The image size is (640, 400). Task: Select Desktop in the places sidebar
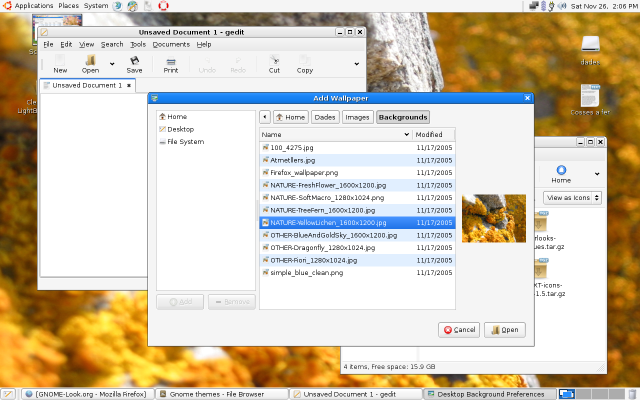[176, 129]
